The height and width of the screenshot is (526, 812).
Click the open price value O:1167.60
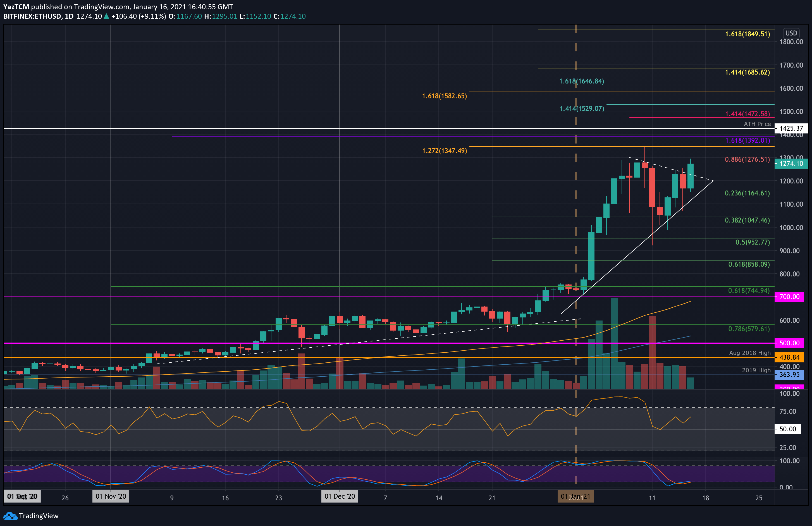(x=185, y=16)
